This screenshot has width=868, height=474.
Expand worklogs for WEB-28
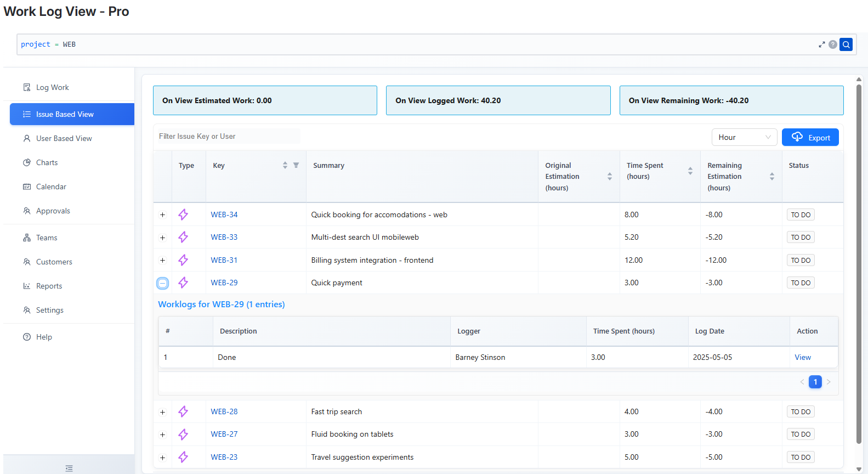click(x=162, y=412)
